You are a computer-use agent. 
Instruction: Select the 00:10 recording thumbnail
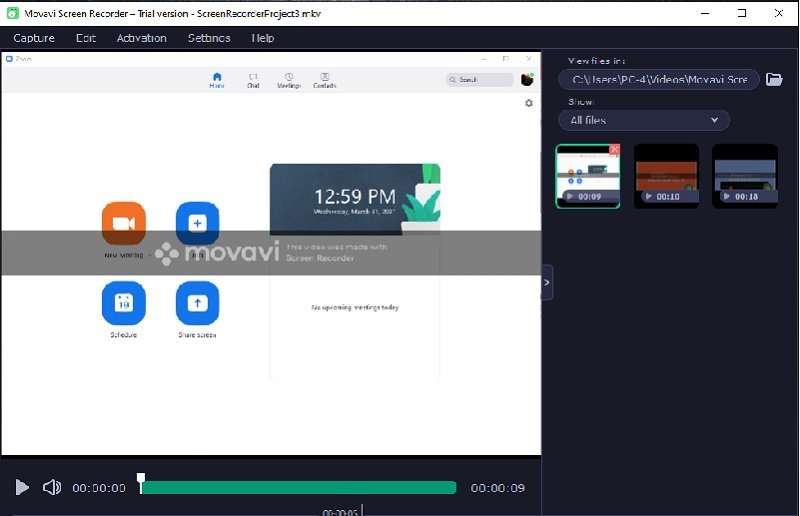(666, 175)
